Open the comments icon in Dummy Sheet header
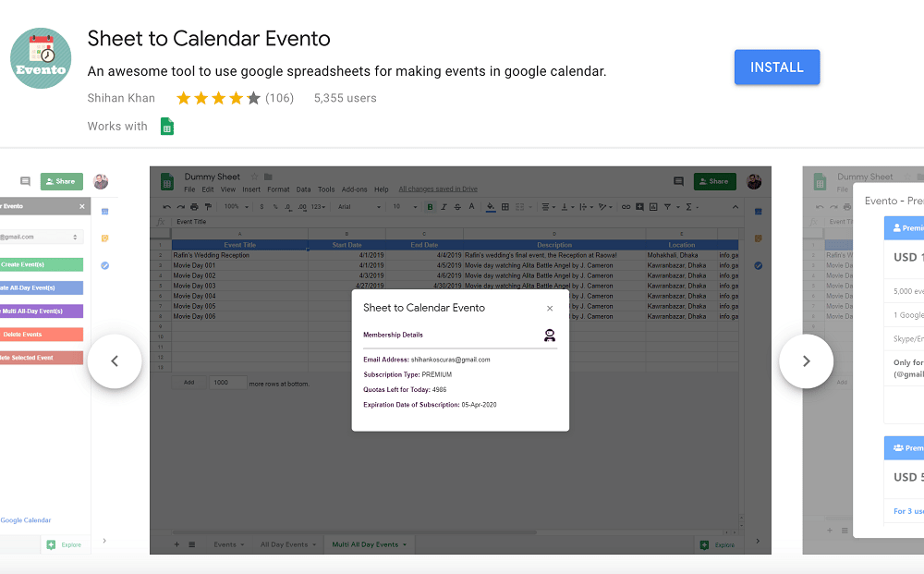Viewport: 924px width, 574px height. pyautogui.click(x=678, y=181)
